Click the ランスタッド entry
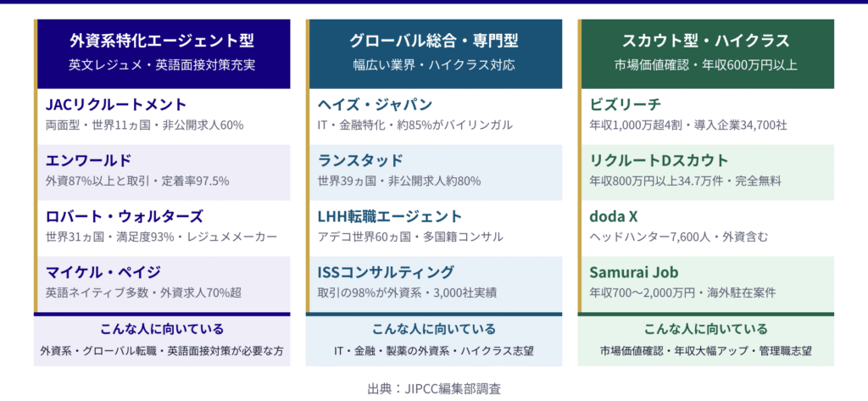 pos(360,160)
